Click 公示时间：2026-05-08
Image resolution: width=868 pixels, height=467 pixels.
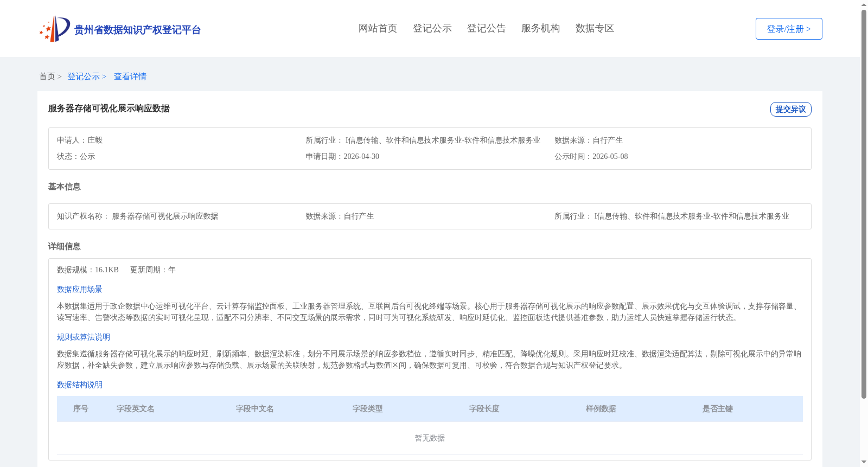pyautogui.click(x=591, y=156)
